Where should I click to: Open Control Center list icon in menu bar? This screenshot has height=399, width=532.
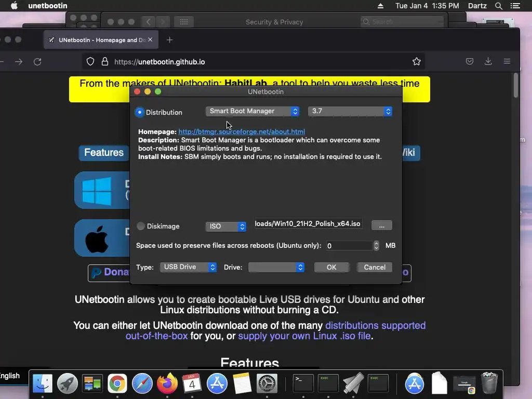(x=515, y=6)
